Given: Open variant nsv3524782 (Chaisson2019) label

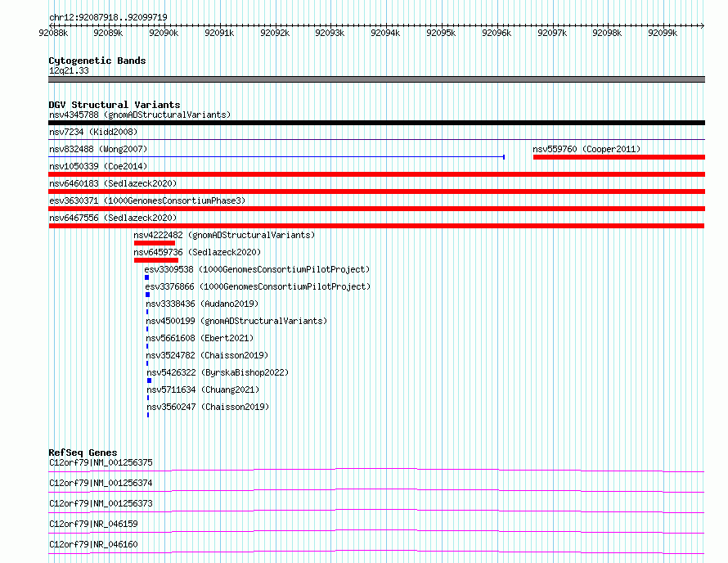Looking at the screenshot, I should pos(207,355).
